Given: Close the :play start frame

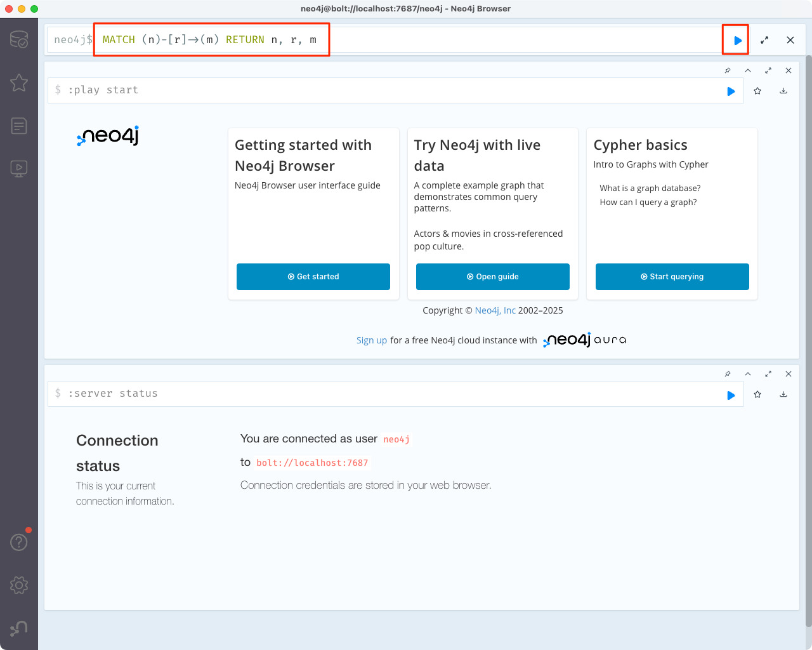Looking at the screenshot, I should pos(789,70).
